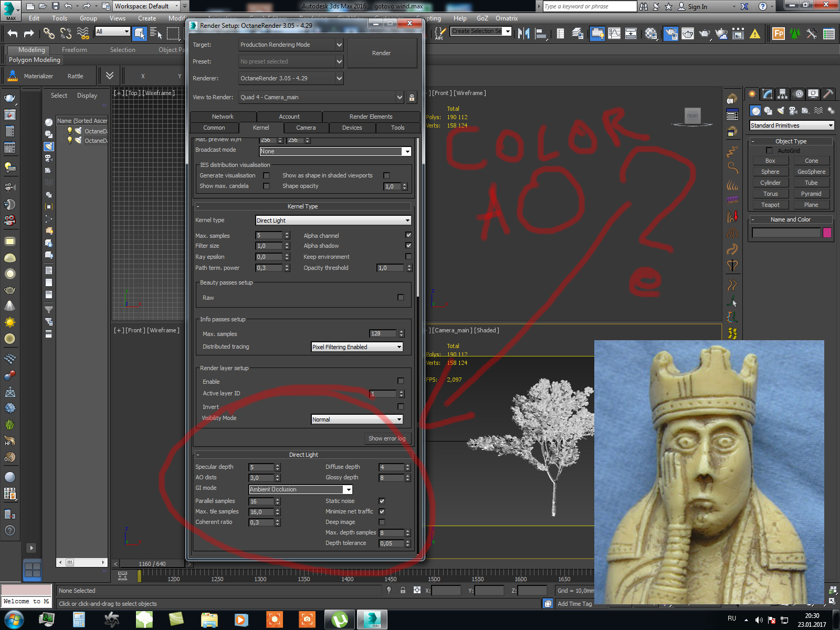
Task: Open the Standard Primitives dropdown
Action: [792, 125]
